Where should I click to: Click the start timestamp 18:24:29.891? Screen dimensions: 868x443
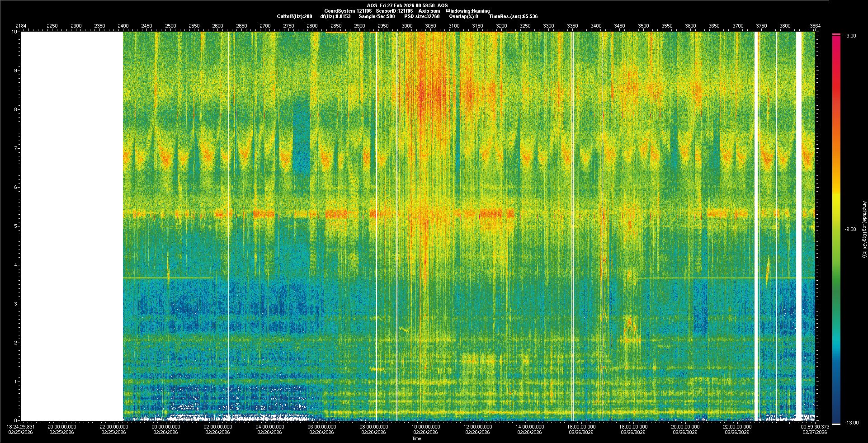[21, 427]
